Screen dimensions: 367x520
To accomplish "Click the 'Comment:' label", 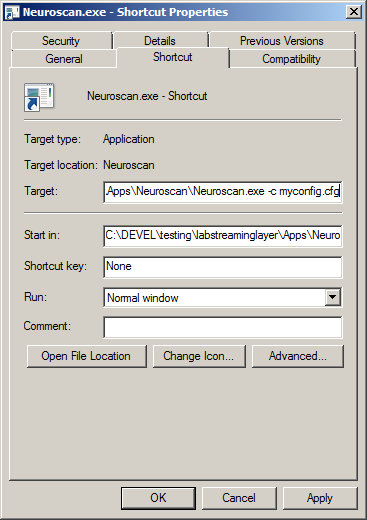I will click(x=47, y=326).
